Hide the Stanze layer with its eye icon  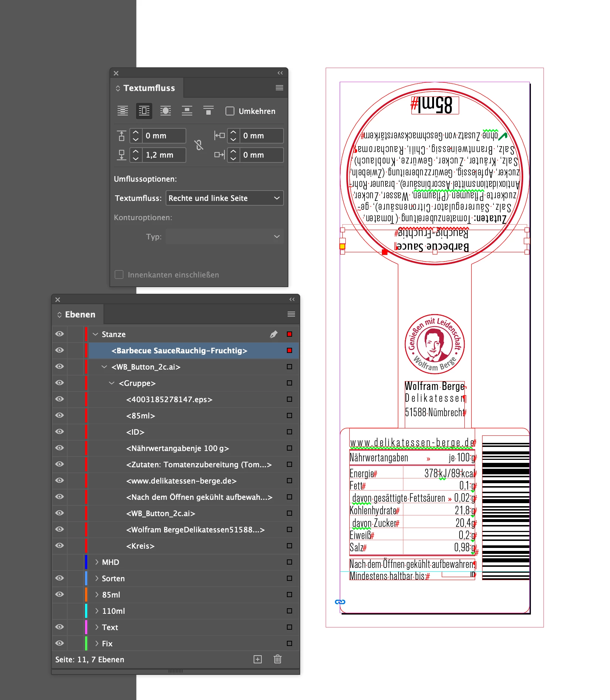tap(60, 334)
